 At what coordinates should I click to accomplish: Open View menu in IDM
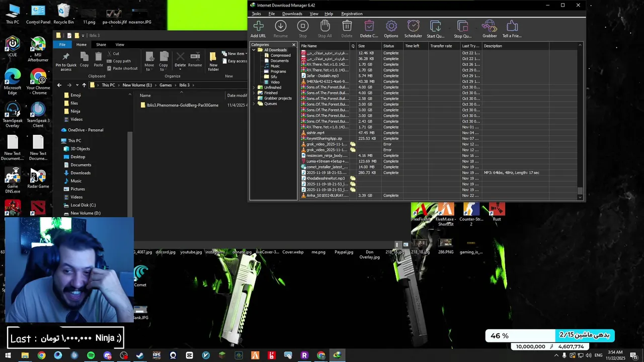click(x=314, y=14)
